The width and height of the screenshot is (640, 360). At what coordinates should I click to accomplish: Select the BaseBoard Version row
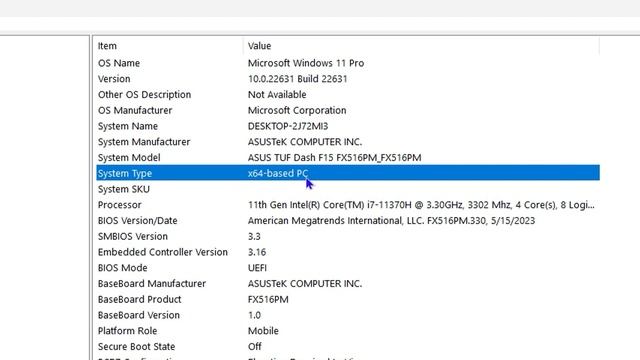point(348,315)
